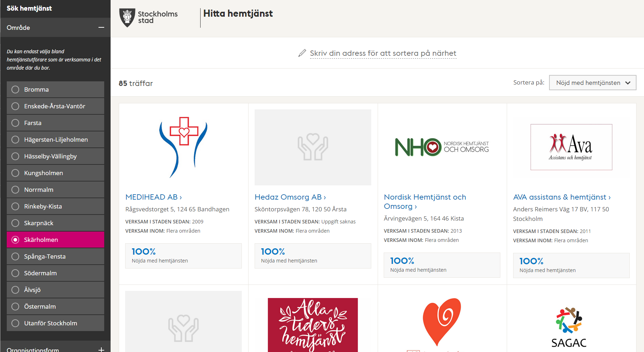Click the pencil icon beside address field
Image resolution: width=644 pixels, height=352 pixels.
[302, 53]
